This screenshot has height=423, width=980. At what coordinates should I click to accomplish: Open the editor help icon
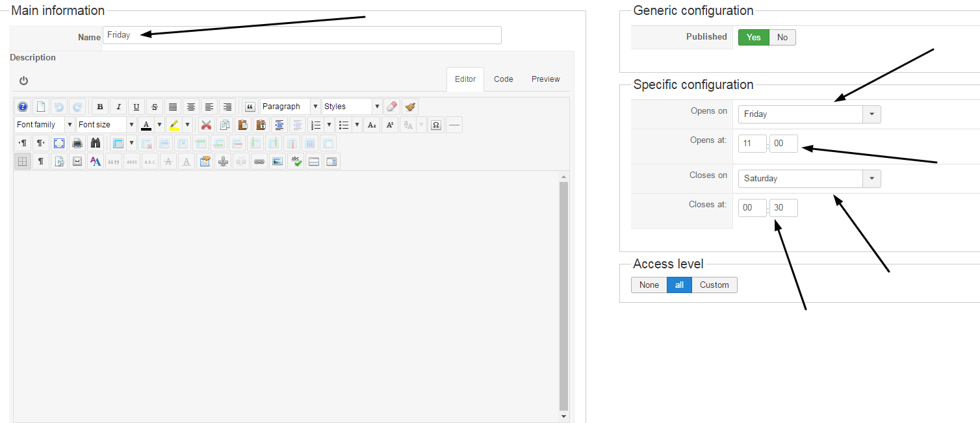click(x=23, y=107)
